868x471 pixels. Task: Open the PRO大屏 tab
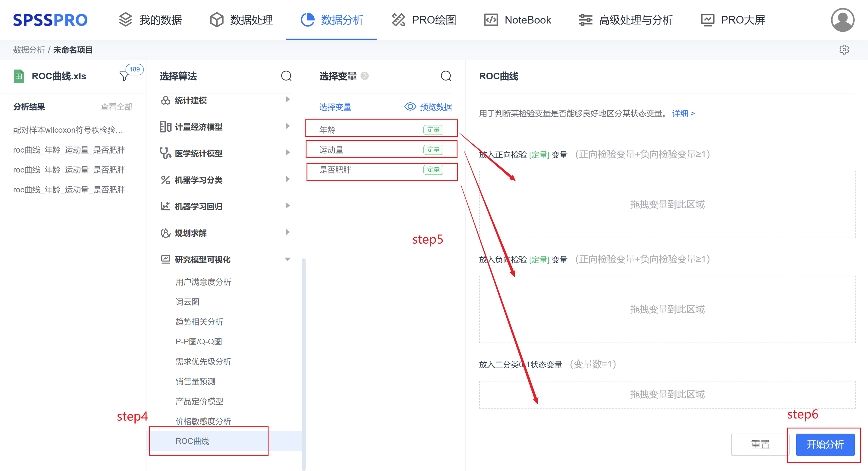click(733, 20)
